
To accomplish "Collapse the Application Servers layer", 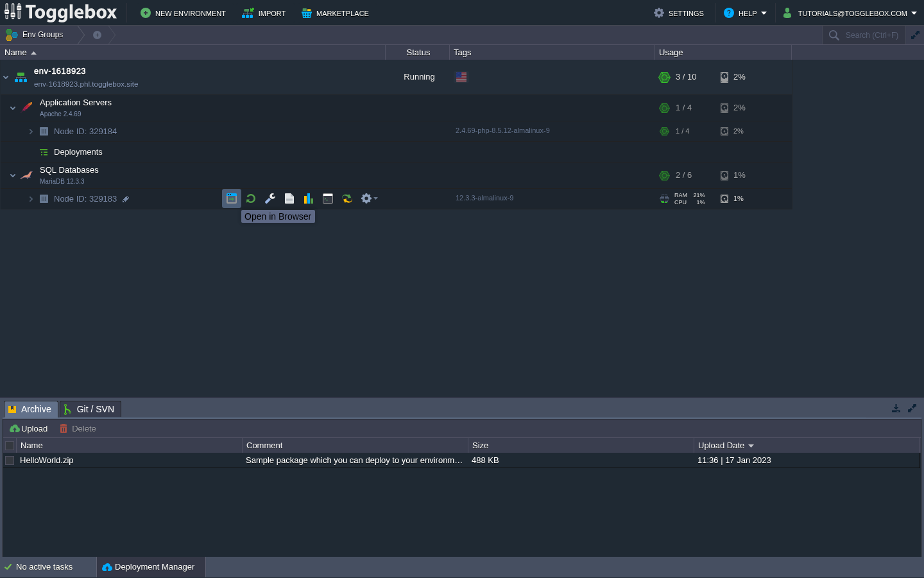I will [13, 108].
